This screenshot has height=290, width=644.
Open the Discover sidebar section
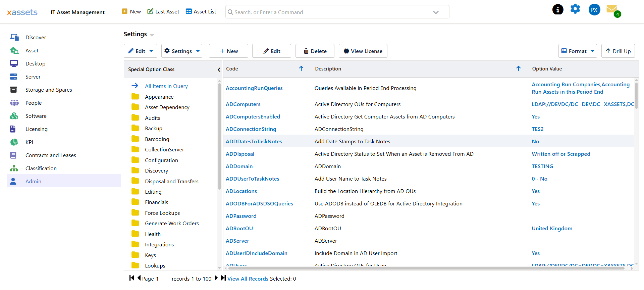tap(64, 37)
